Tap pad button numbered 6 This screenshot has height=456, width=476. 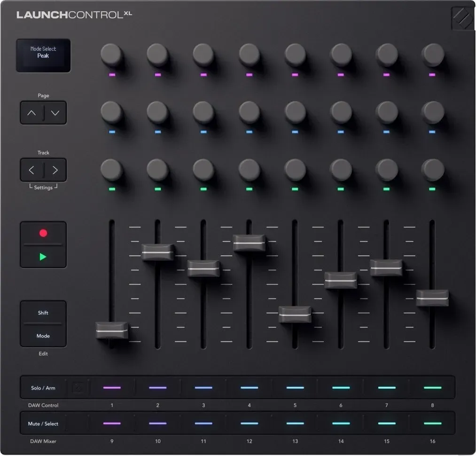(341, 388)
